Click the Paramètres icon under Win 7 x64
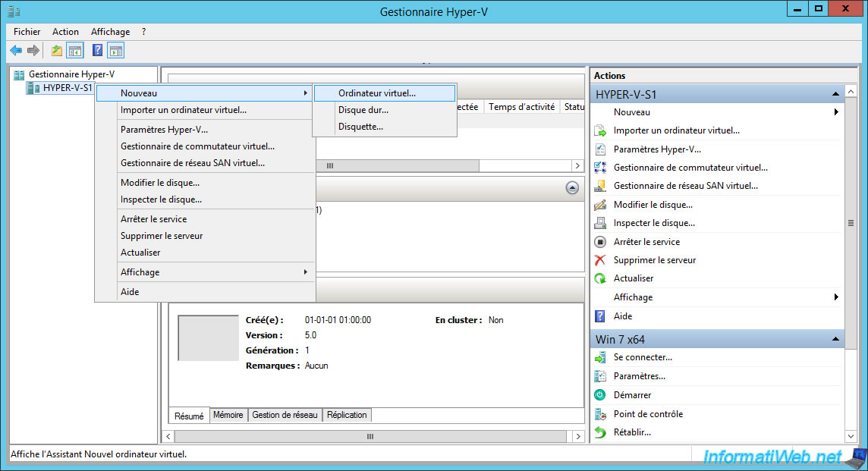Image resolution: width=868 pixels, height=471 pixels. [x=600, y=376]
